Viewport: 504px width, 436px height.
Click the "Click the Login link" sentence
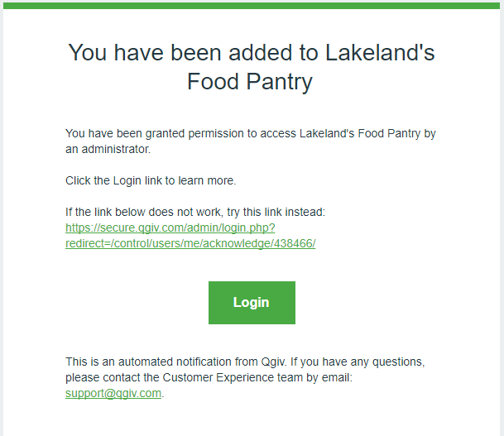point(151,180)
